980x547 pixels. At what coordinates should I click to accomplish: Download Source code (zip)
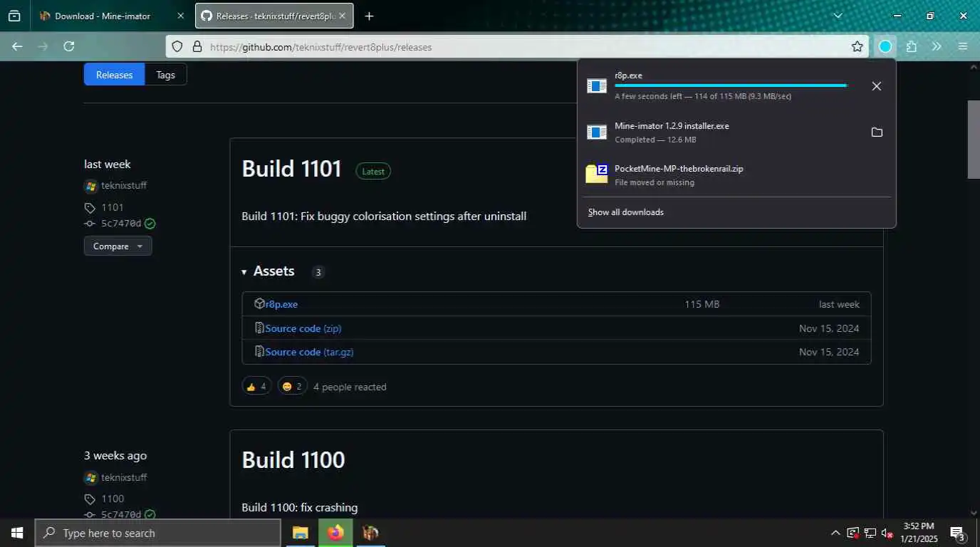(x=303, y=328)
